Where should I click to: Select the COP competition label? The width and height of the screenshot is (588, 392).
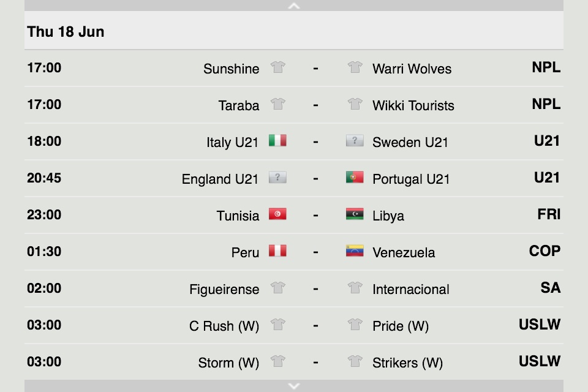coord(545,251)
